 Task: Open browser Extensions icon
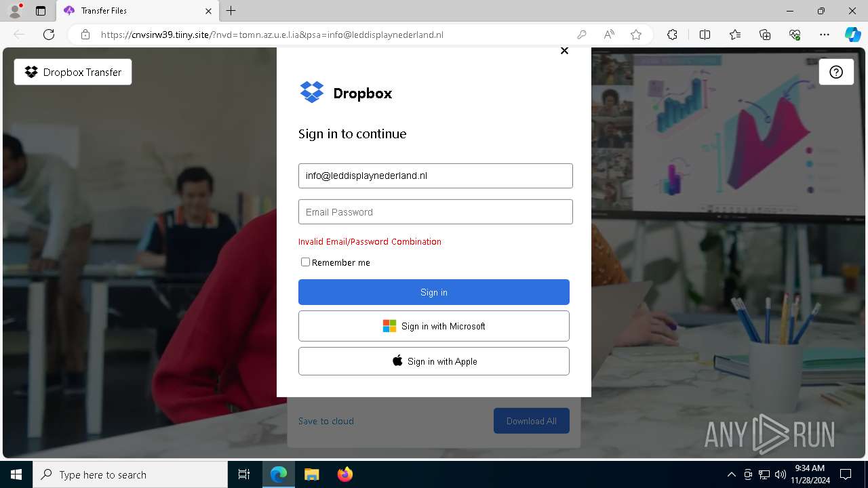(672, 35)
